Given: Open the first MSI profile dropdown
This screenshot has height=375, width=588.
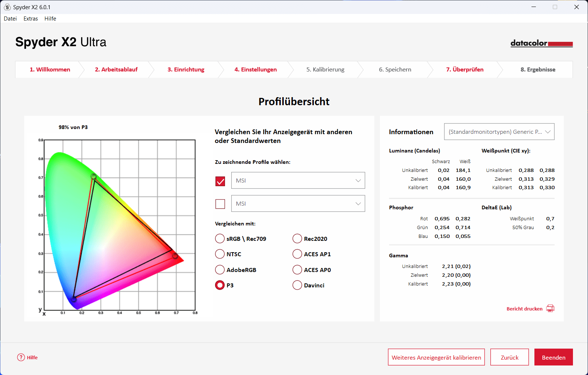Looking at the screenshot, I should pyautogui.click(x=298, y=180).
